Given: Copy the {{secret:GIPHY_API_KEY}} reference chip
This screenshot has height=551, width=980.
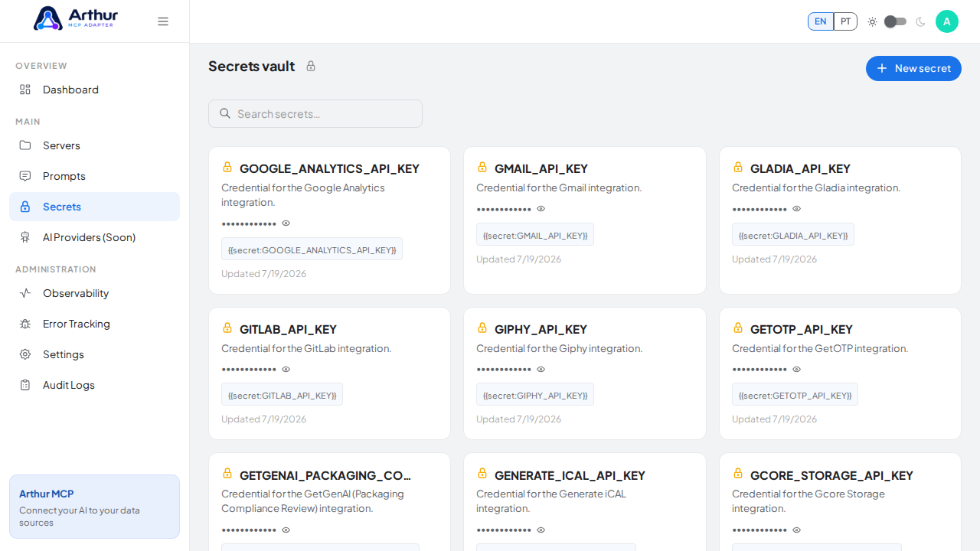Looking at the screenshot, I should click(535, 396).
